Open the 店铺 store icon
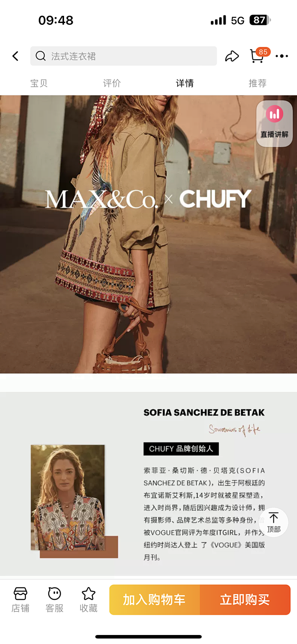The height and width of the screenshot is (644, 297). coord(20,600)
